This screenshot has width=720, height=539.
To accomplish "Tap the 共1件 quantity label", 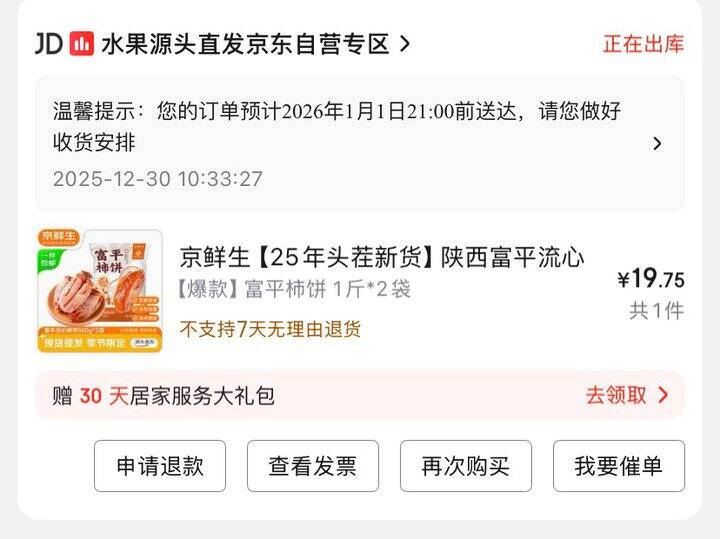I will (657, 311).
